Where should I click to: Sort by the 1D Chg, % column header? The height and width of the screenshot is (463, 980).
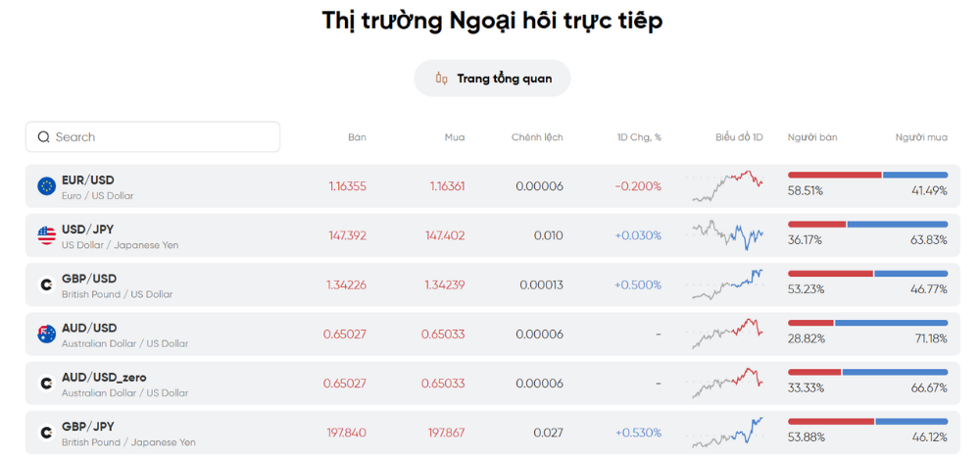[x=639, y=137]
